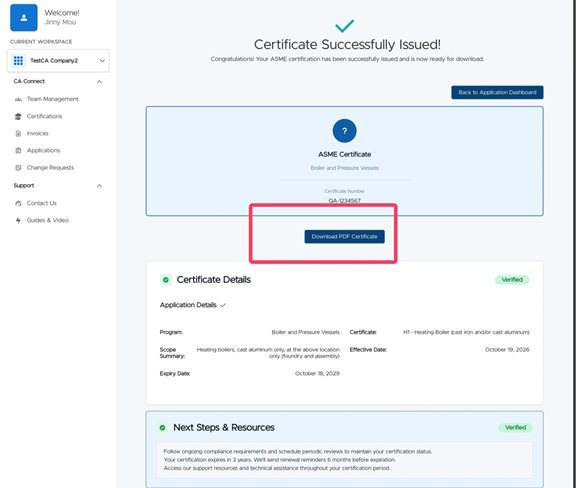This screenshot has width=576, height=488.
Task: Click certificate number QA-1234567
Action: (x=345, y=201)
